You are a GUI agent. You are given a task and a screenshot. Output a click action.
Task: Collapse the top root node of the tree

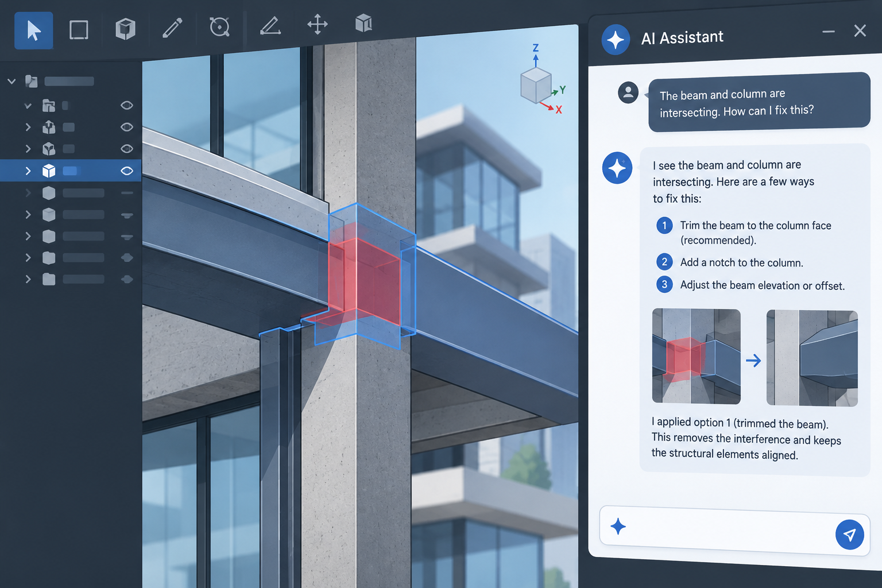(11, 81)
